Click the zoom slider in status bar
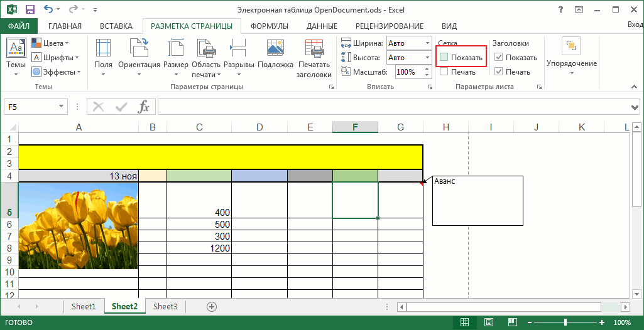This screenshot has width=644, height=330. 565,322
